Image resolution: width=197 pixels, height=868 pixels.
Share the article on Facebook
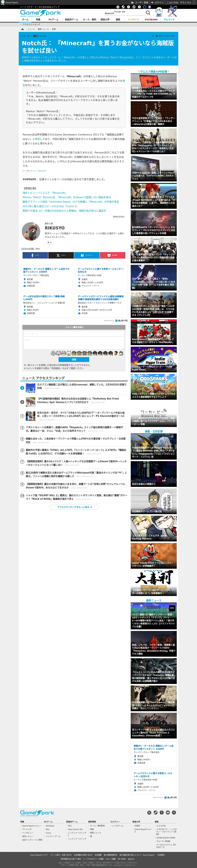pos(35,255)
